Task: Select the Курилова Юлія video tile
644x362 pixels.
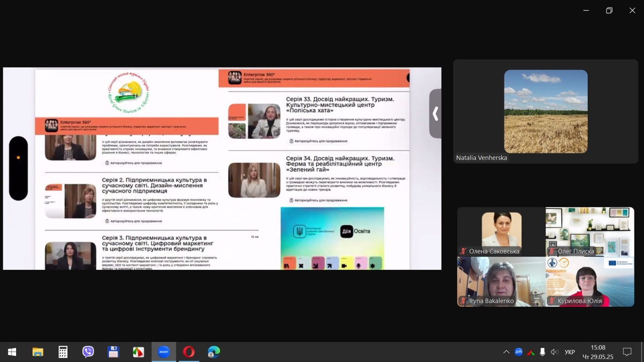Action: click(x=590, y=282)
